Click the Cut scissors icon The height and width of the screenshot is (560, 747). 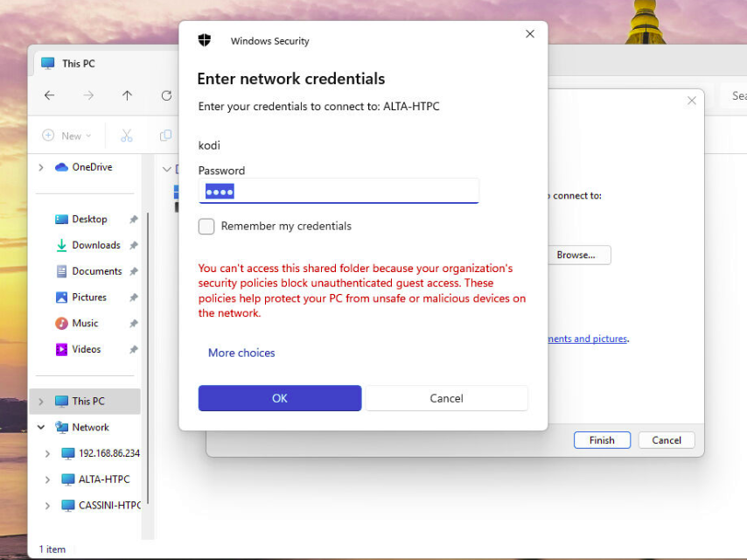pos(126,136)
